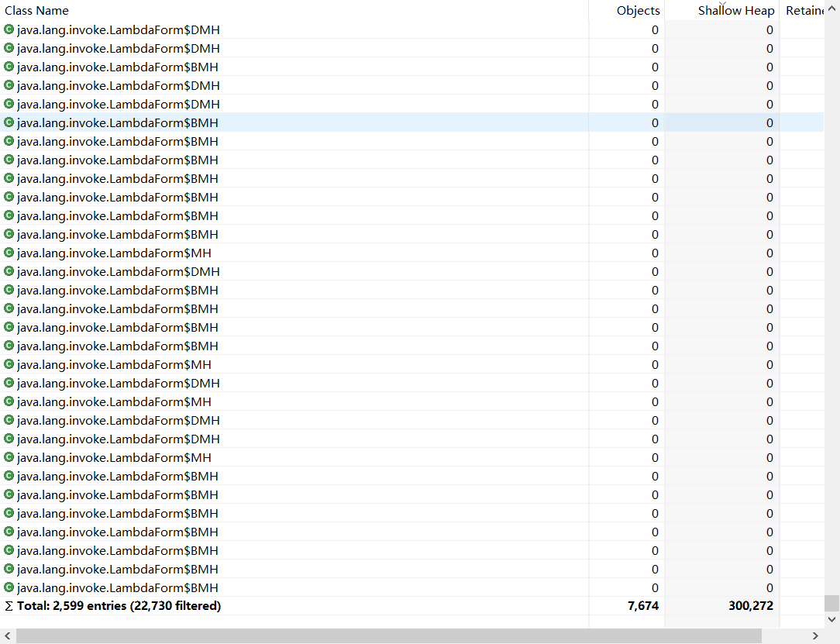The width and height of the screenshot is (840, 644).
Task: Click the sigma icon in the Total row
Action: point(9,606)
